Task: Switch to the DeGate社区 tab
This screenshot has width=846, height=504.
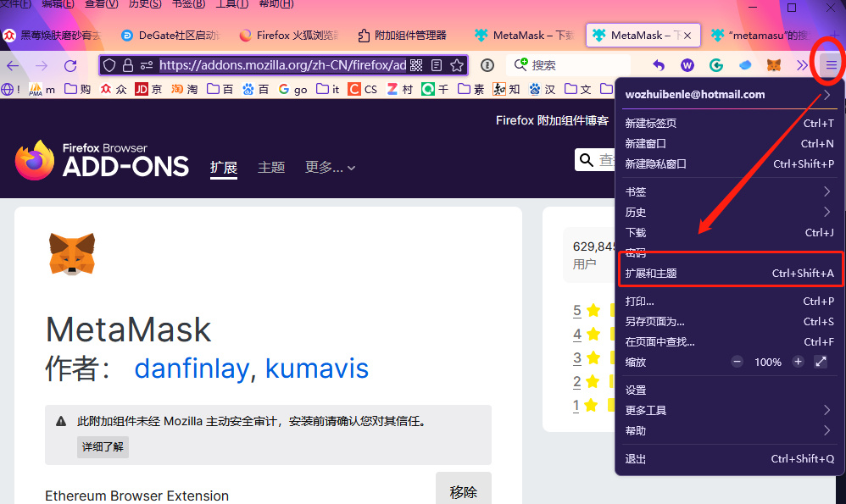Action: click(171, 35)
